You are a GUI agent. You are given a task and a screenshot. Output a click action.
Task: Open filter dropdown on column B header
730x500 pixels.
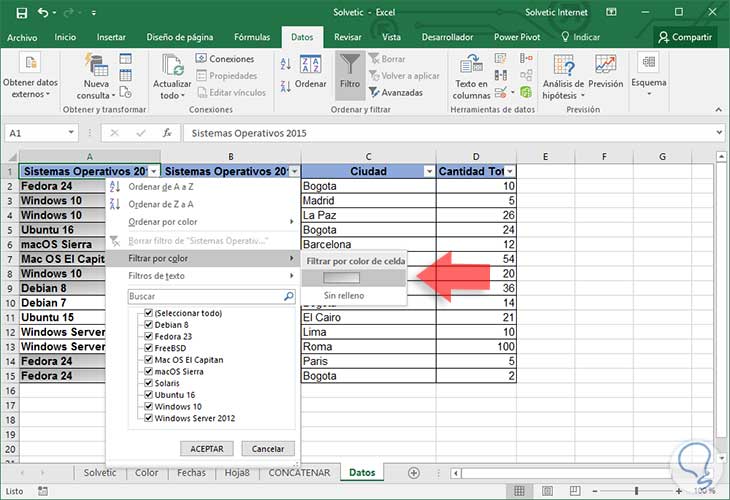[295, 172]
